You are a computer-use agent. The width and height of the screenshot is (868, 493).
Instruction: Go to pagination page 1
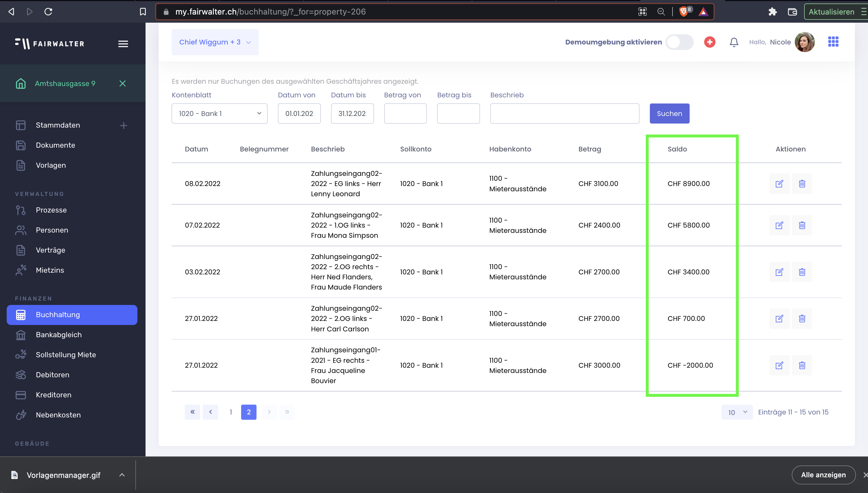(x=231, y=412)
